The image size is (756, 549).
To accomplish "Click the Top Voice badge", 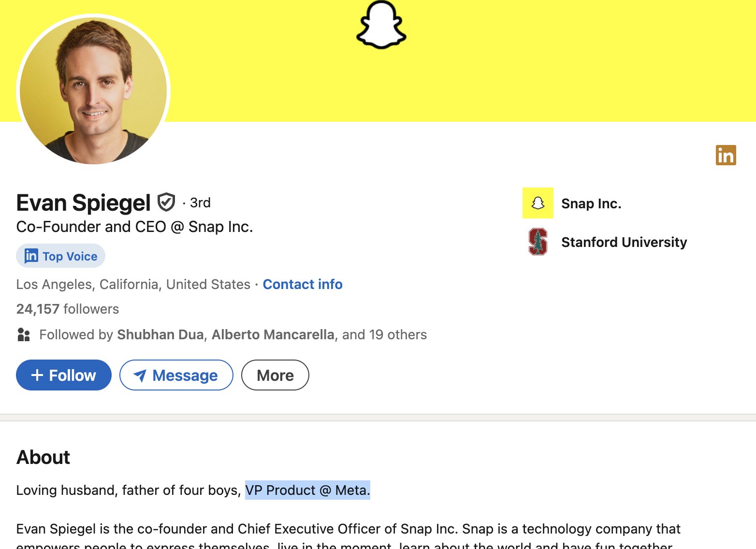I will tap(61, 256).
